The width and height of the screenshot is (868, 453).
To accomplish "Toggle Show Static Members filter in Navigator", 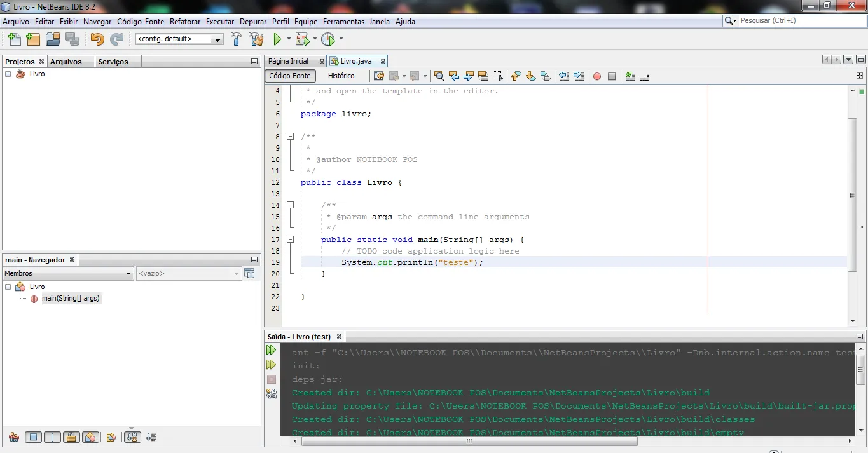I will tap(52, 437).
